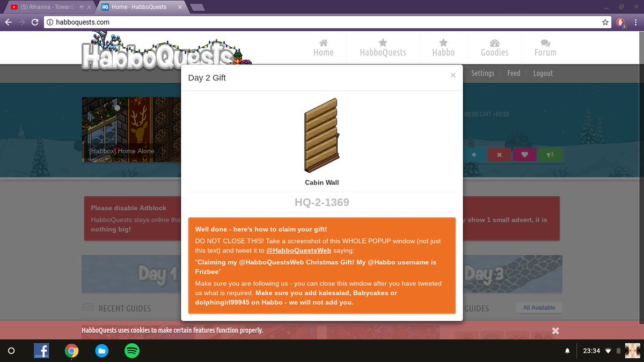
Task: Open the HabboQuests navigation menu
Action: (x=383, y=48)
